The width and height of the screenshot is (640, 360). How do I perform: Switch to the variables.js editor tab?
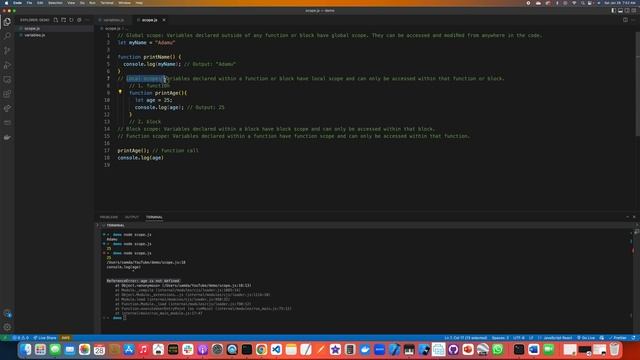pos(113,20)
